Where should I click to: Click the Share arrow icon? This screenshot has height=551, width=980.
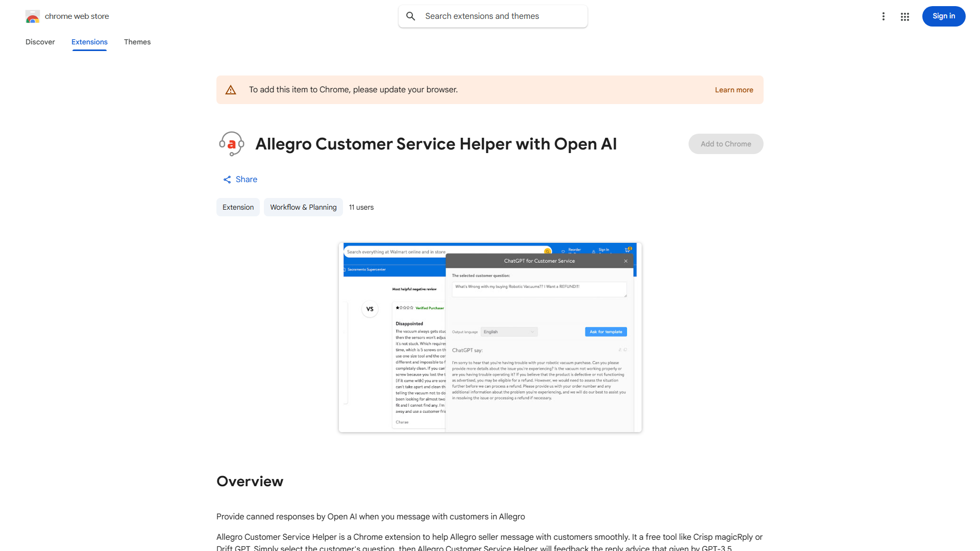pos(227,179)
